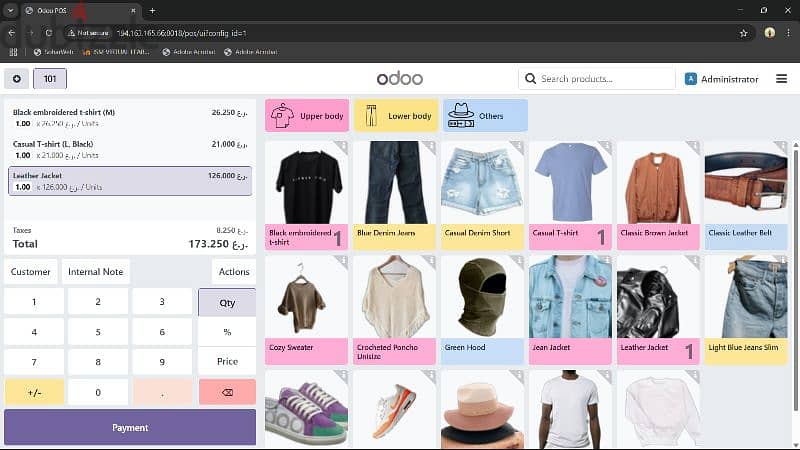Image resolution: width=800 pixels, height=450 pixels.
Task: Open info corner of Crocheted Poncho
Action: coord(430,261)
